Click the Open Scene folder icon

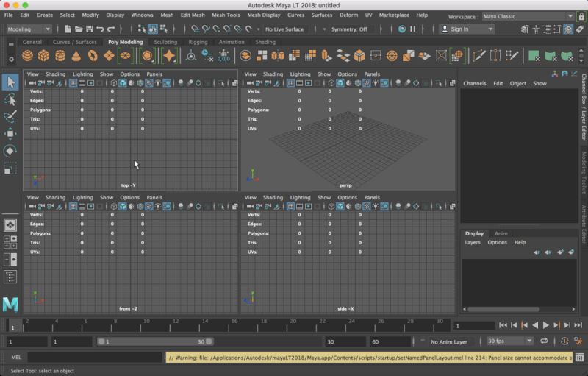click(79, 29)
